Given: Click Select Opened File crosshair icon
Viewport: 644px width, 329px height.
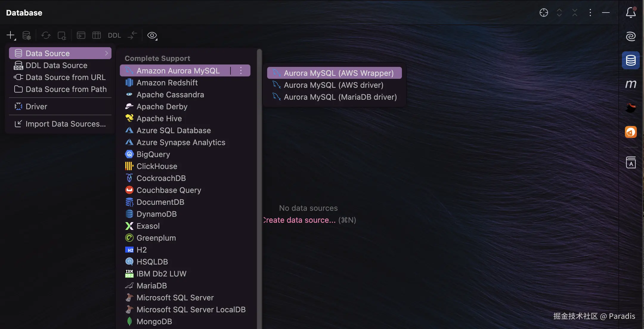Looking at the screenshot, I should coord(544,13).
